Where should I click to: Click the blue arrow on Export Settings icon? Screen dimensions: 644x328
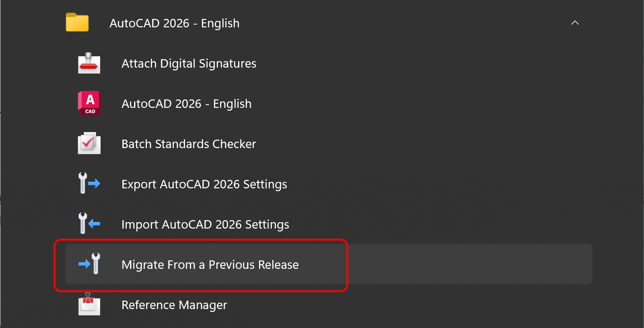[94, 184]
